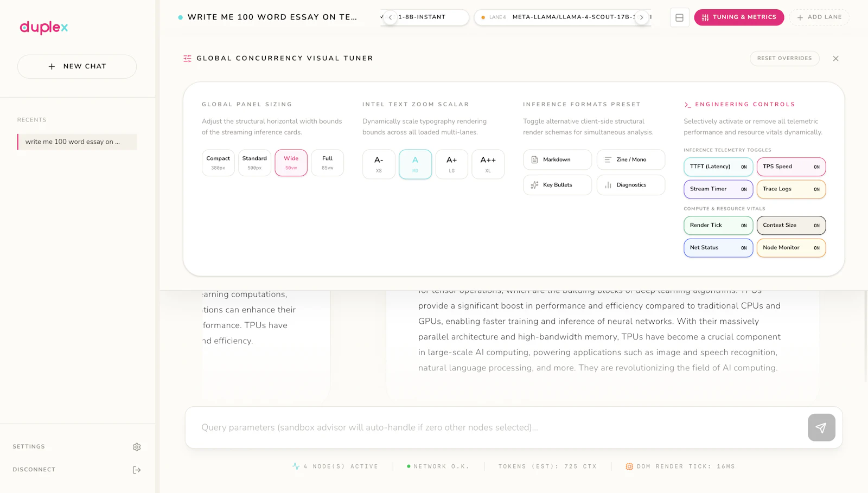This screenshot has height=493, width=868.
Task: Toggle Net Status vital
Action: [x=718, y=248]
